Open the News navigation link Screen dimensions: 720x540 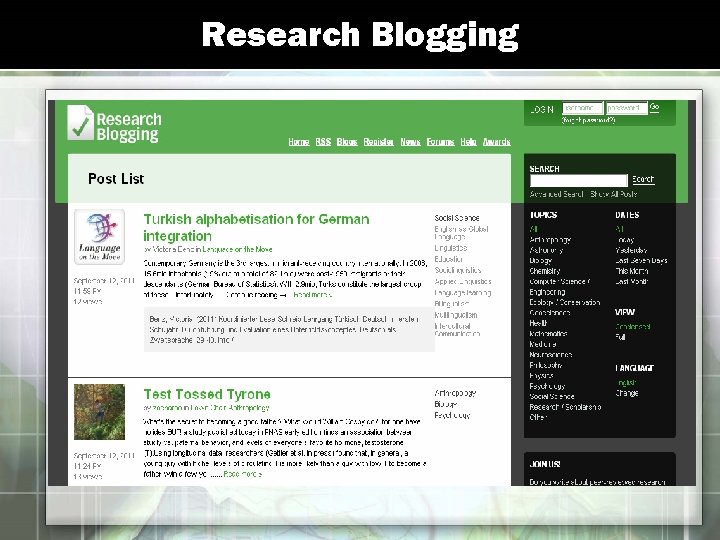click(411, 142)
